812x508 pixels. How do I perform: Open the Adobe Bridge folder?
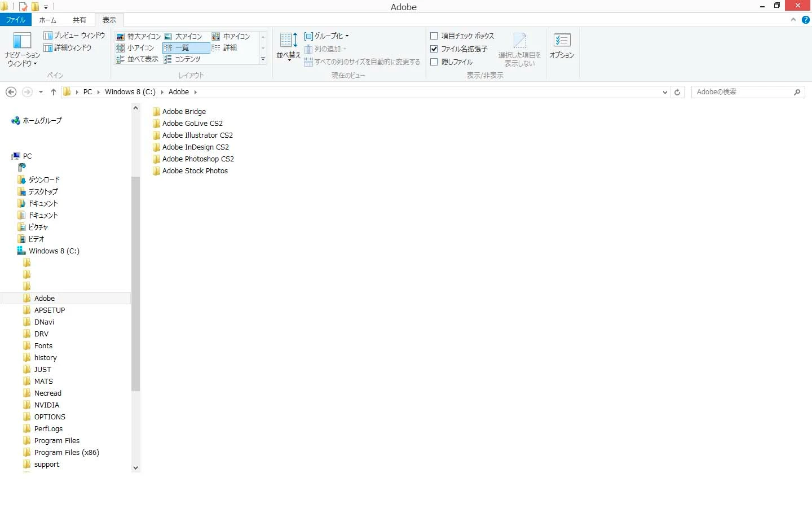point(179,112)
